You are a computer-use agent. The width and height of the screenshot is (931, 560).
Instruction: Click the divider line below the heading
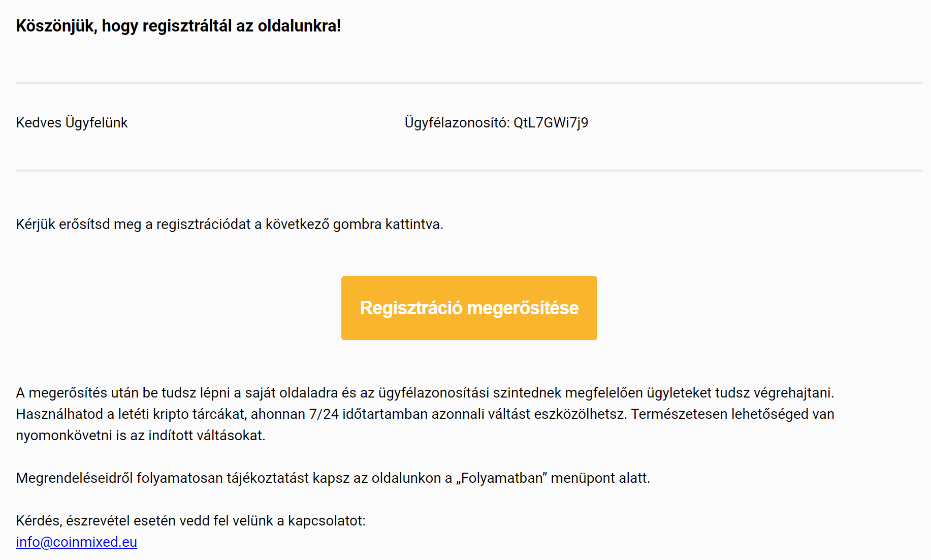469,83
